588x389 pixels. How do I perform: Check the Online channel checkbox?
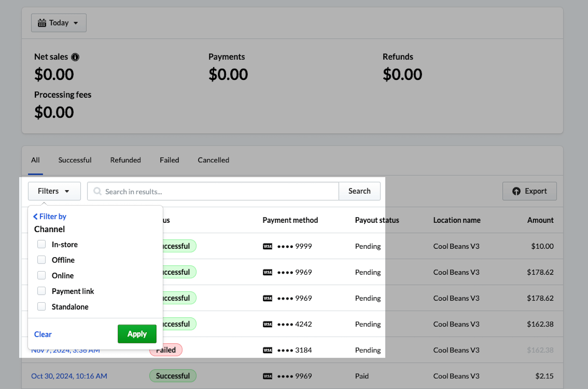pyautogui.click(x=42, y=276)
